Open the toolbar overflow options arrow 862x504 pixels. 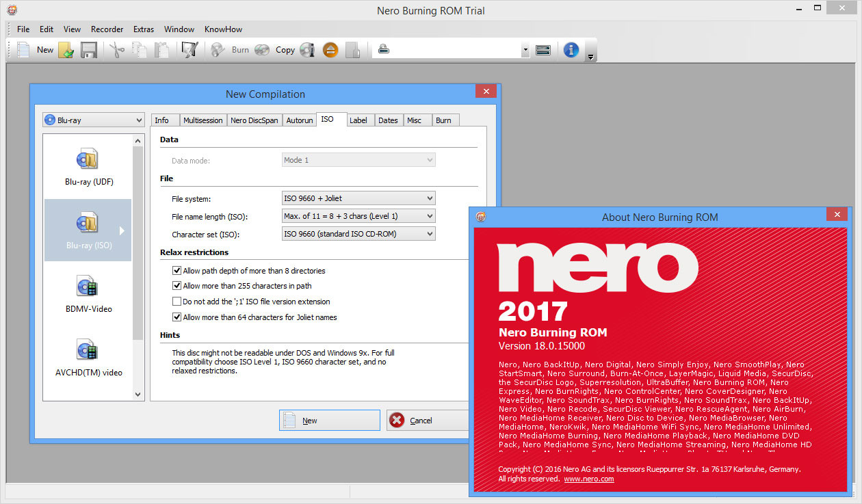(590, 57)
